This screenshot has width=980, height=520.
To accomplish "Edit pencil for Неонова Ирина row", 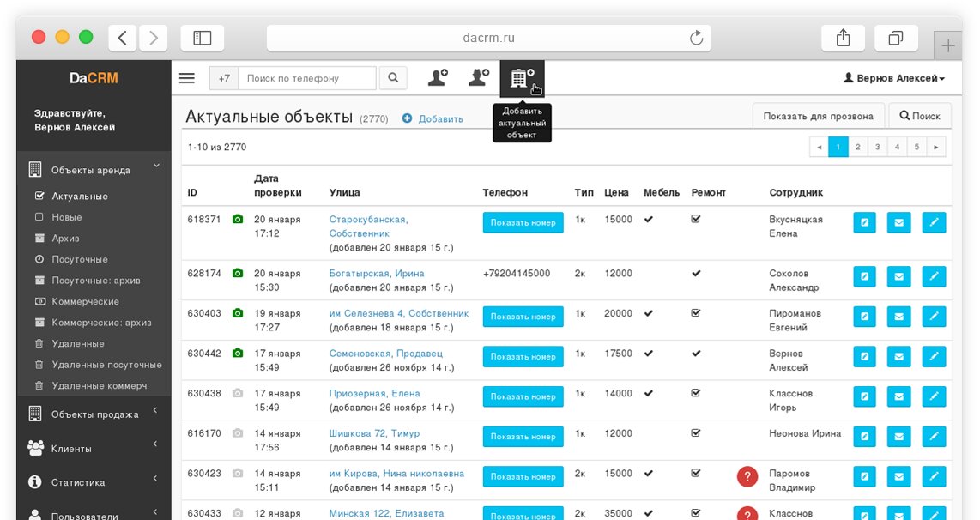I will (x=934, y=436).
